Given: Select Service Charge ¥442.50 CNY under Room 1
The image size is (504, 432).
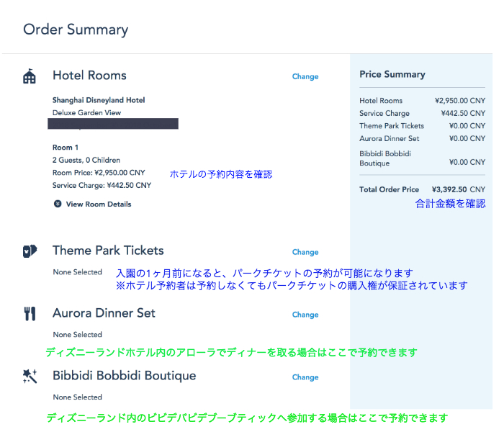Looking at the screenshot, I should 102,185.
